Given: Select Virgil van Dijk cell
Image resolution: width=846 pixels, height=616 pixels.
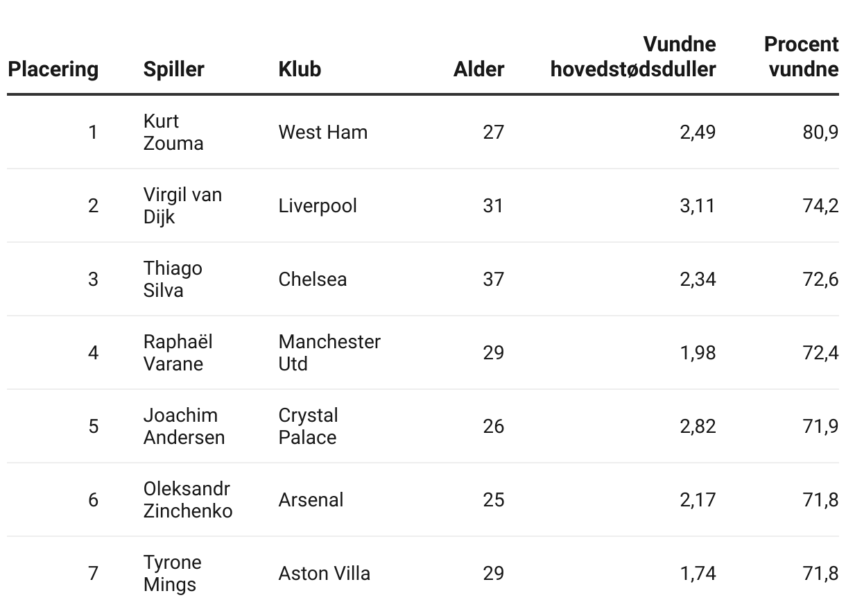Looking at the screenshot, I should [182, 205].
